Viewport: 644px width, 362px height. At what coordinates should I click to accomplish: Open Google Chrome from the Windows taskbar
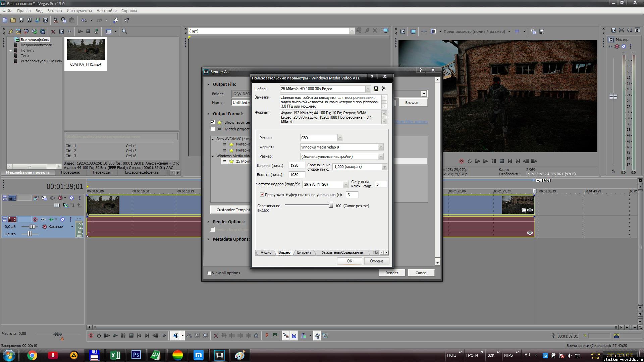(32, 355)
